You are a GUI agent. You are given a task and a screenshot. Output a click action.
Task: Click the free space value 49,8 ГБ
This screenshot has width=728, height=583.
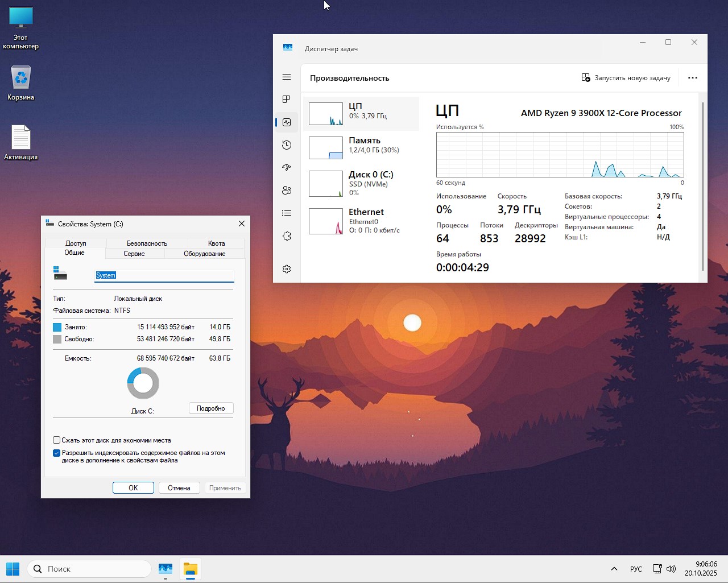(x=220, y=339)
